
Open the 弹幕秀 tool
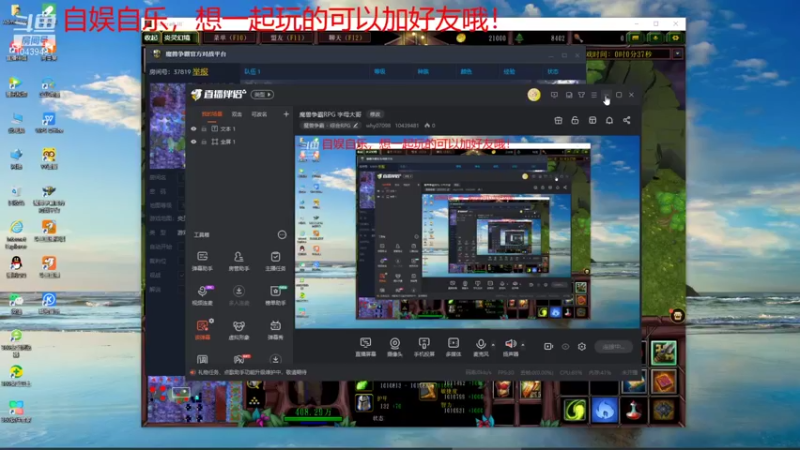(275, 330)
